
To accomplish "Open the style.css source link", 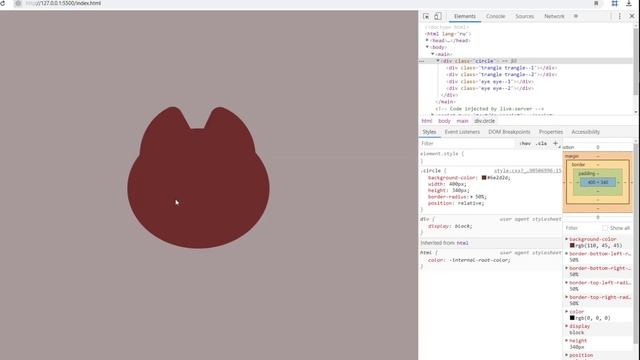I will (x=527, y=171).
